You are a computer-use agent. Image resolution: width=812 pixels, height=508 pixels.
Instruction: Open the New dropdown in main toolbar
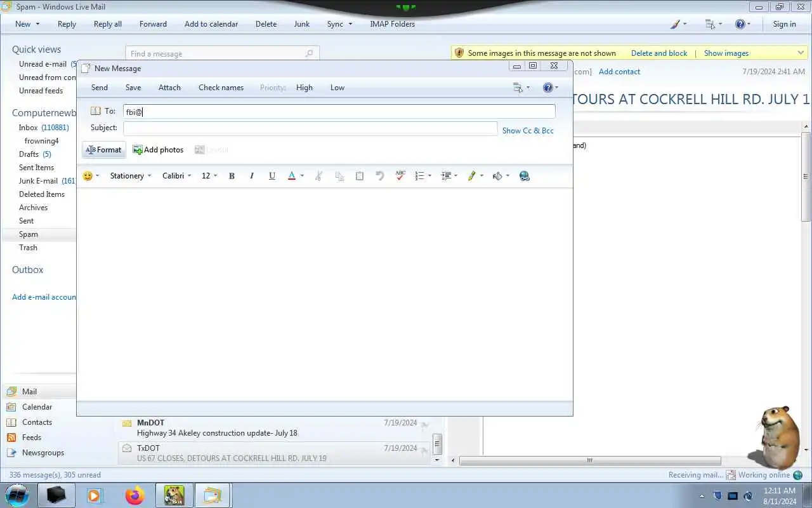(x=27, y=24)
